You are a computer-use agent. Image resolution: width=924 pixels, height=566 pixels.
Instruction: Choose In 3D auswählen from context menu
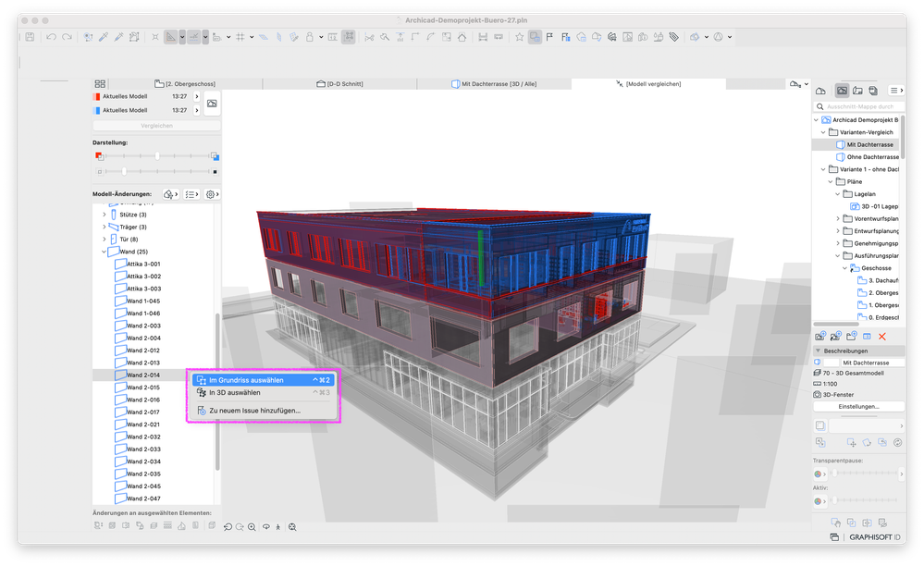click(264, 392)
